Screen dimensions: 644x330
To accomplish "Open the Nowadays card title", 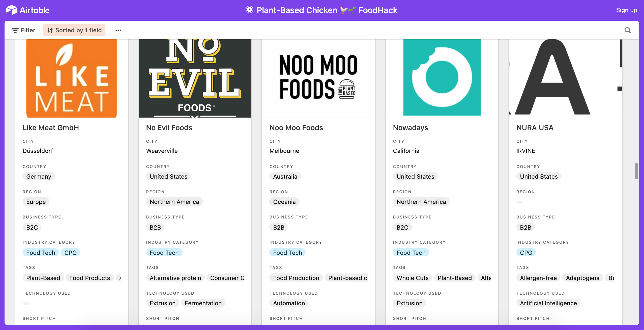I will click(x=410, y=128).
